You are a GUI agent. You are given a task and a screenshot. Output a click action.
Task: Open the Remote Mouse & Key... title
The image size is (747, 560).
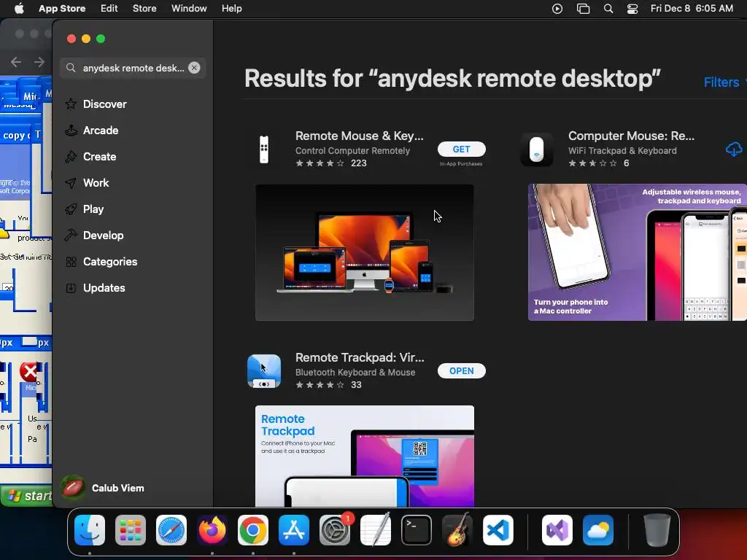[x=359, y=136]
